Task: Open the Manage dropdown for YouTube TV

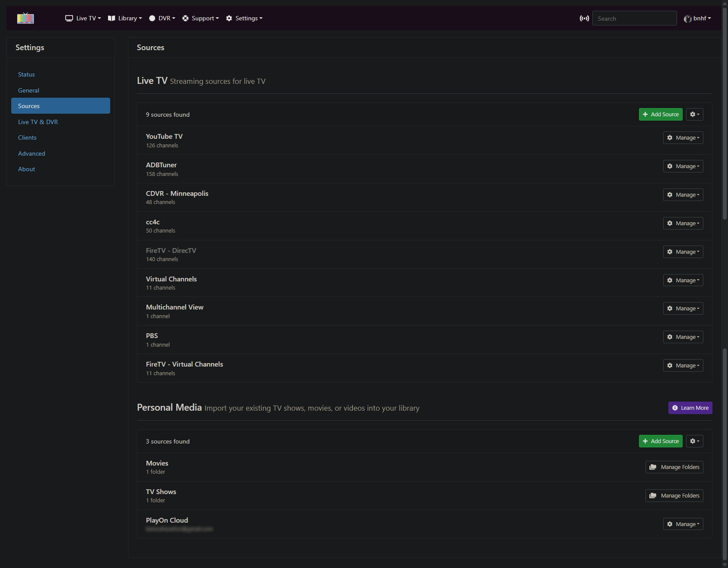Action: pyautogui.click(x=683, y=137)
